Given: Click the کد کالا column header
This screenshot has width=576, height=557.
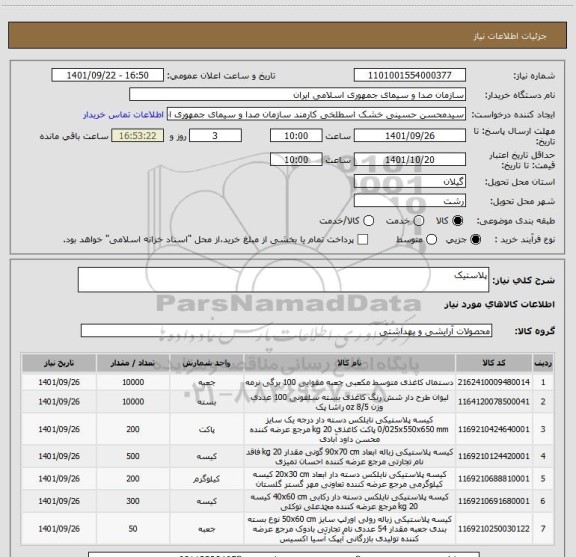Looking at the screenshot, I should (x=494, y=363).
